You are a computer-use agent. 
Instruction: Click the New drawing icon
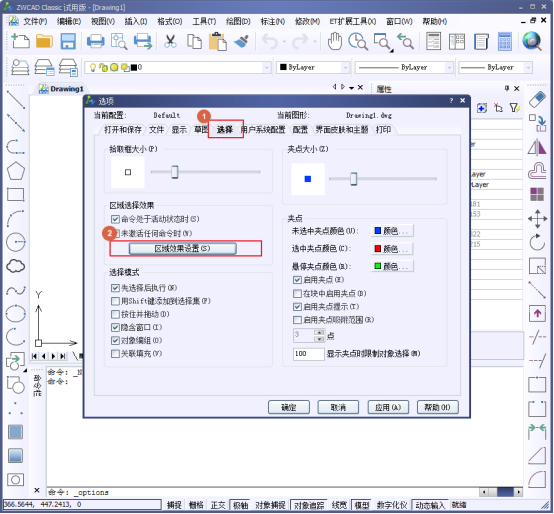pyautogui.click(x=20, y=41)
